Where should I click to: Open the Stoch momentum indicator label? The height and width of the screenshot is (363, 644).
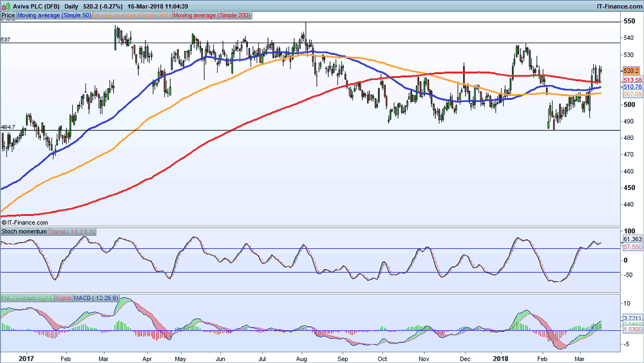24,230
